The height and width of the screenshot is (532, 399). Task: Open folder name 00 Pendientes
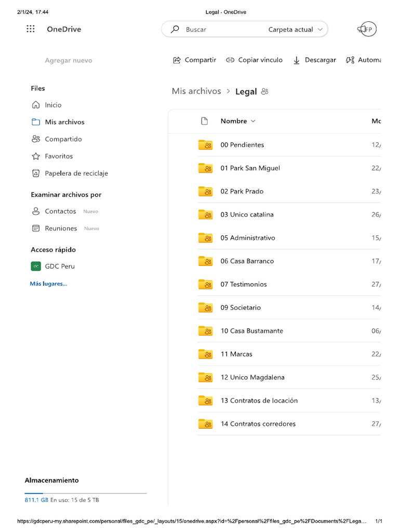[242, 145]
